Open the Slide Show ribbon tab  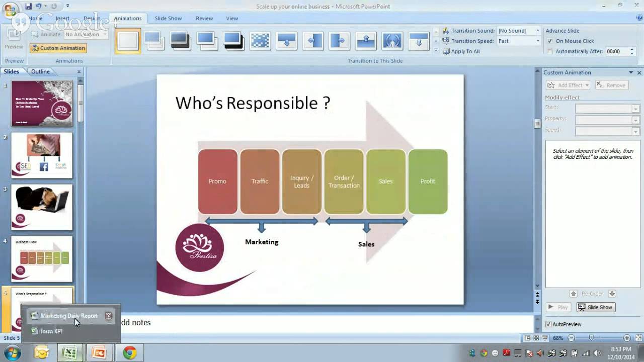168,18
